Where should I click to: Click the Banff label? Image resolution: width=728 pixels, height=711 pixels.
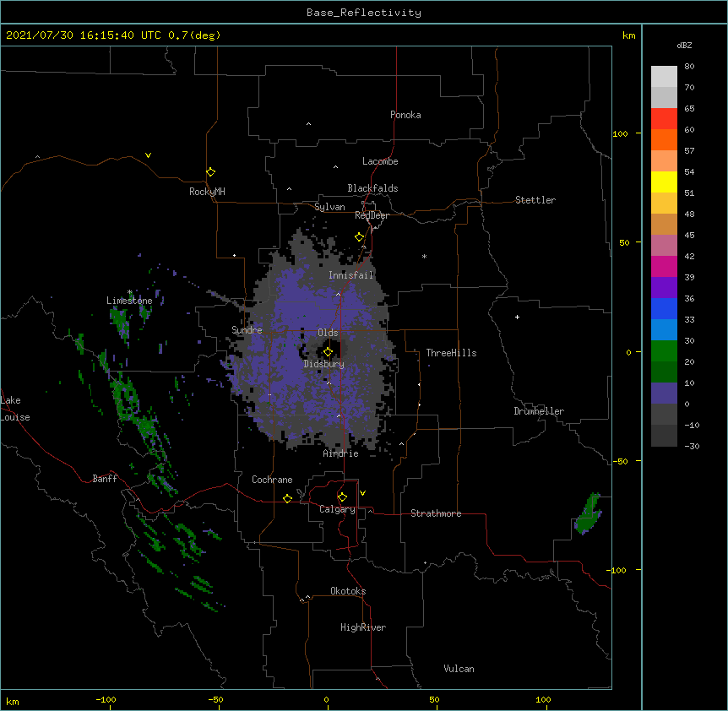tap(105, 479)
